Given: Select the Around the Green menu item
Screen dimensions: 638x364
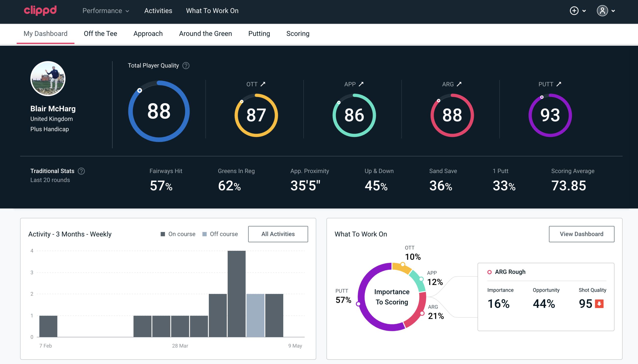Looking at the screenshot, I should tap(205, 33).
